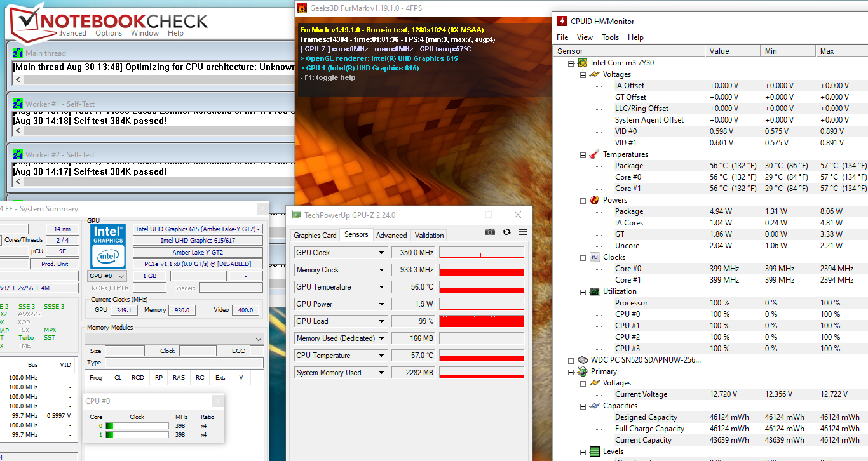This screenshot has width=868, height=461.
Task: Switch to the Graphics Card tab
Action: pyautogui.click(x=315, y=235)
